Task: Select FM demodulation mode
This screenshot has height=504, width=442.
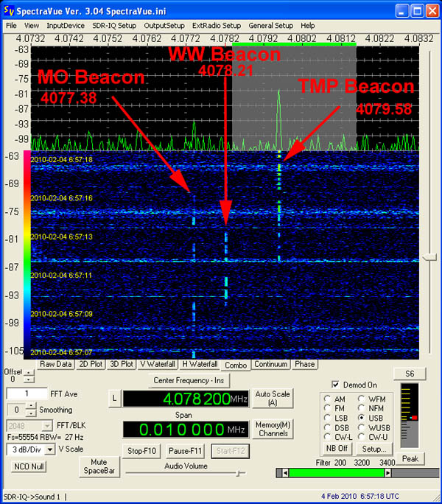Action: pos(328,408)
